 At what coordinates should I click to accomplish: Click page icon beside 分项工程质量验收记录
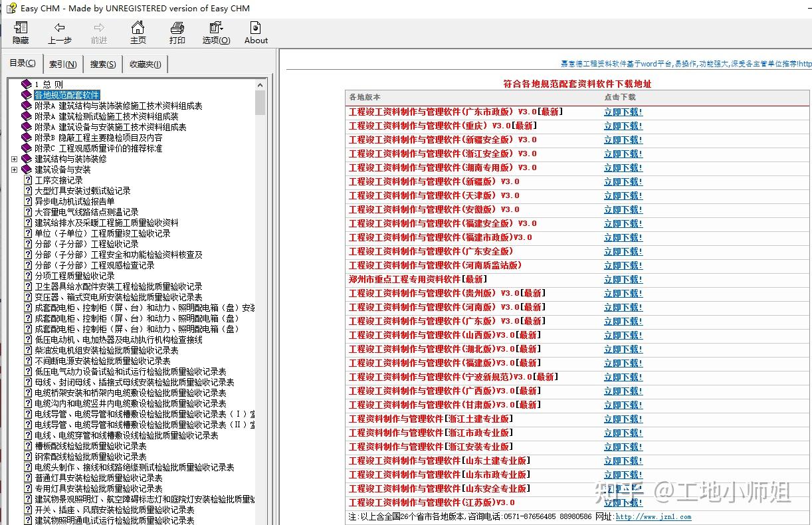pyautogui.click(x=28, y=276)
